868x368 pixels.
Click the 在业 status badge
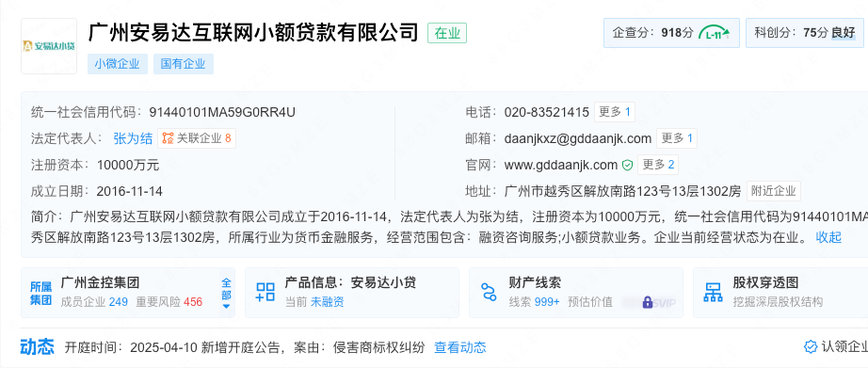(x=447, y=33)
